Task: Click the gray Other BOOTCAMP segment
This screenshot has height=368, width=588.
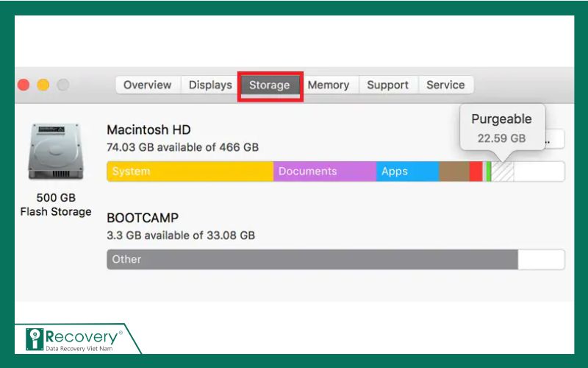Action: tap(312, 260)
